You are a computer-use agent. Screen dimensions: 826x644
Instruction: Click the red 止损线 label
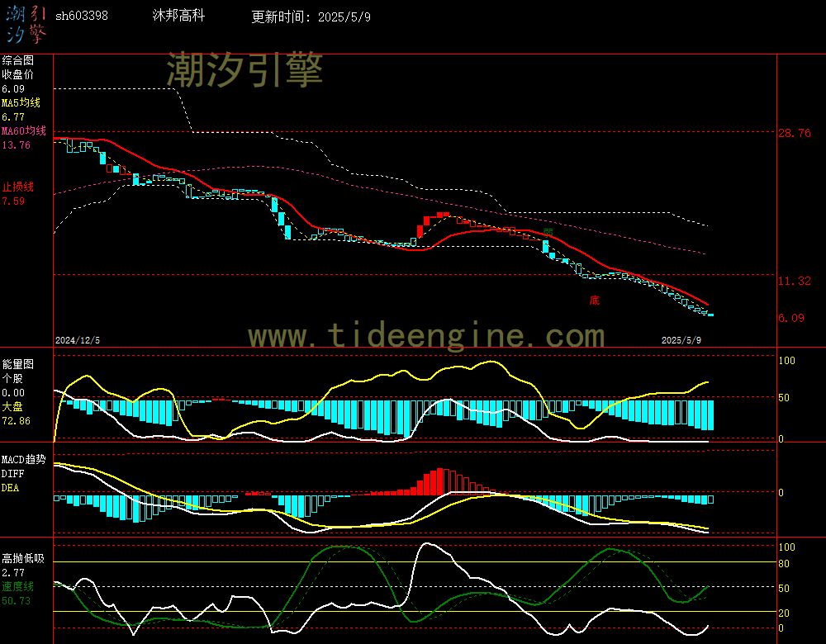tap(17, 187)
